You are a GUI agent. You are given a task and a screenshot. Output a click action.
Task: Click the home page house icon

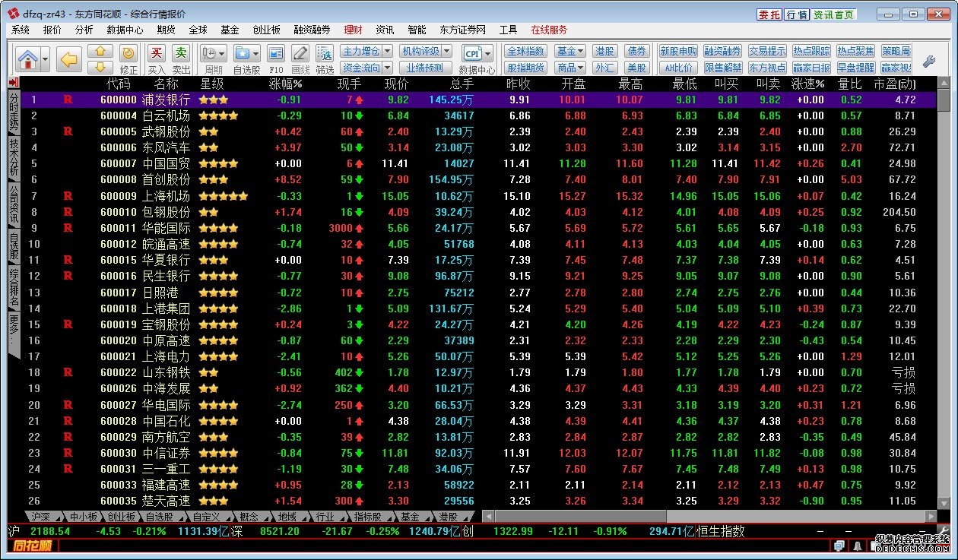pyautogui.click(x=28, y=59)
